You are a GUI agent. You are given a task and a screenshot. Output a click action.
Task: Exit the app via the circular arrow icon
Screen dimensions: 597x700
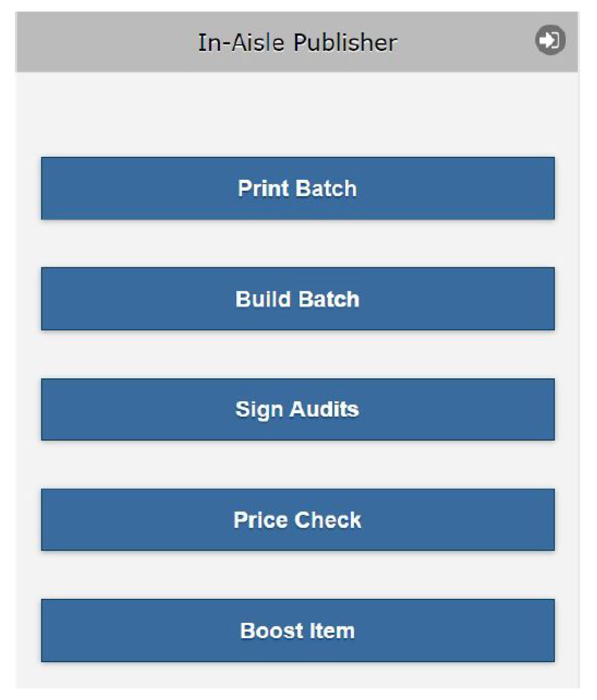[550, 39]
